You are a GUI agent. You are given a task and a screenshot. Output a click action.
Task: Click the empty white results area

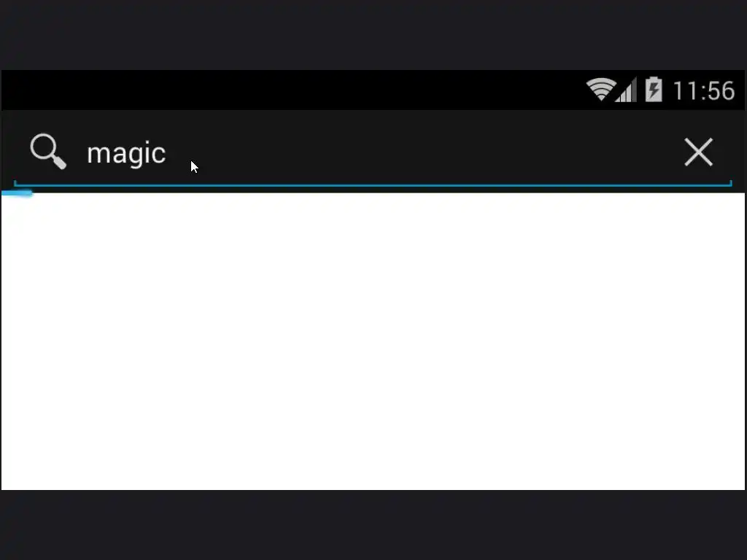373,341
